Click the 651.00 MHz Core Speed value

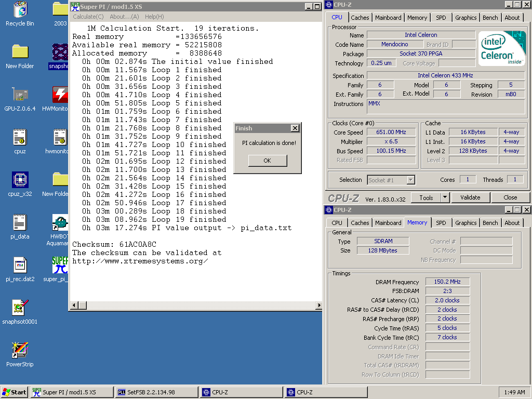coord(391,132)
